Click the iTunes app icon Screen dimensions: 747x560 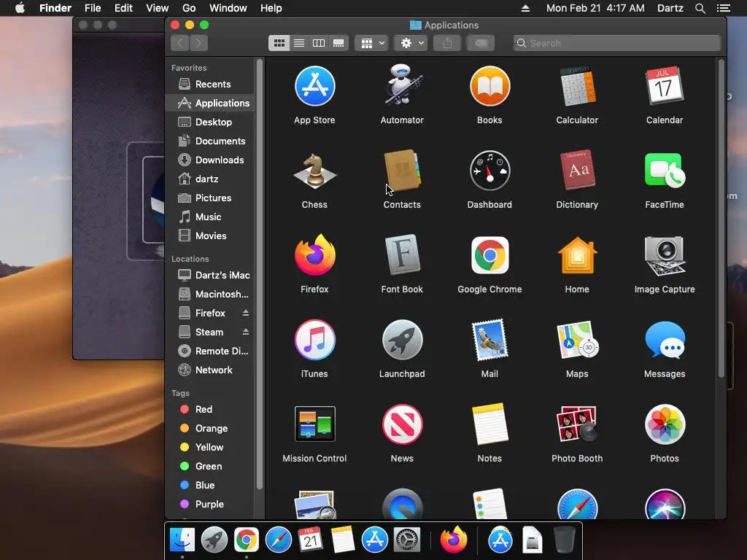pyautogui.click(x=314, y=340)
